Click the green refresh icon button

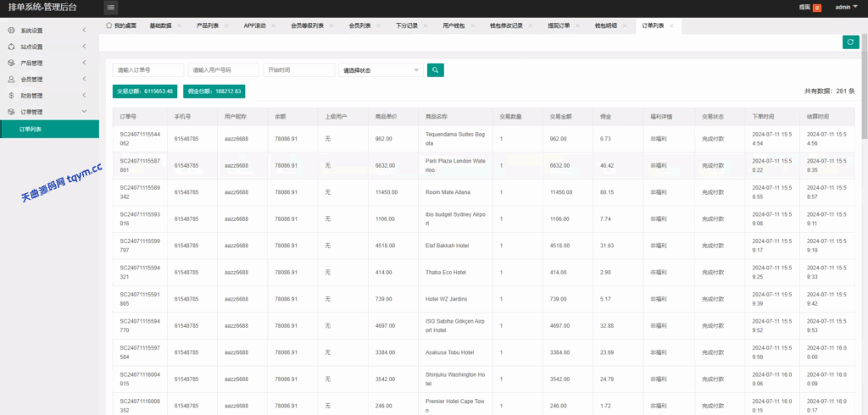click(851, 42)
